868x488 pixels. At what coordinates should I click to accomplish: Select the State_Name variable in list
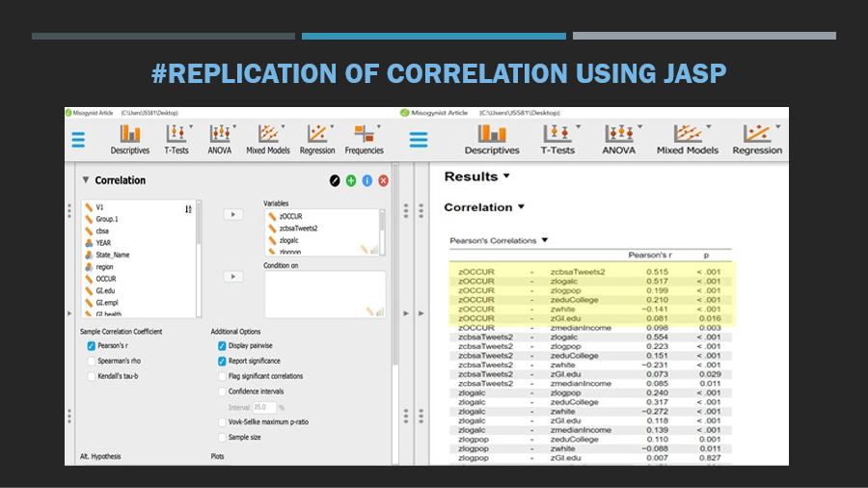(113, 255)
